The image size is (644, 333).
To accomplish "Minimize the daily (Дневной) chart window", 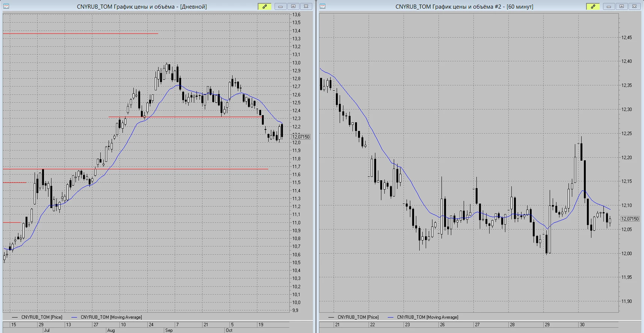I will click(x=280, y=6).
